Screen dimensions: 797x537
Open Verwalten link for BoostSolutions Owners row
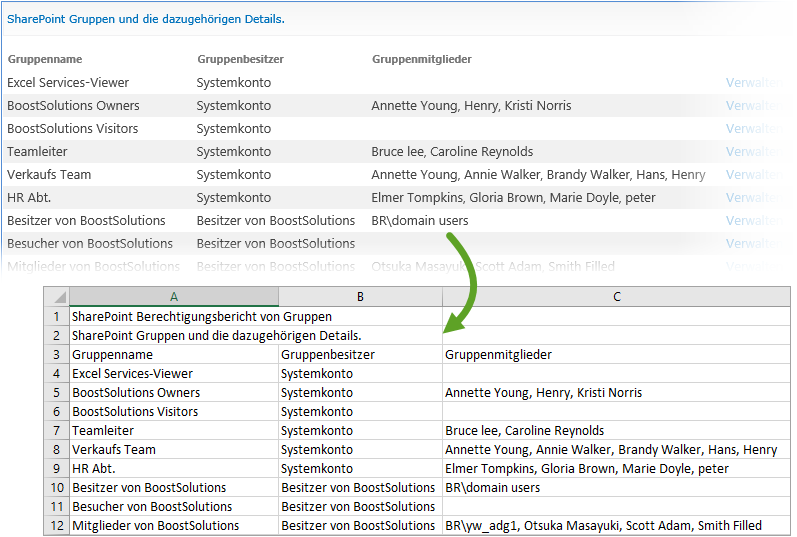click(x=753, y=105)
